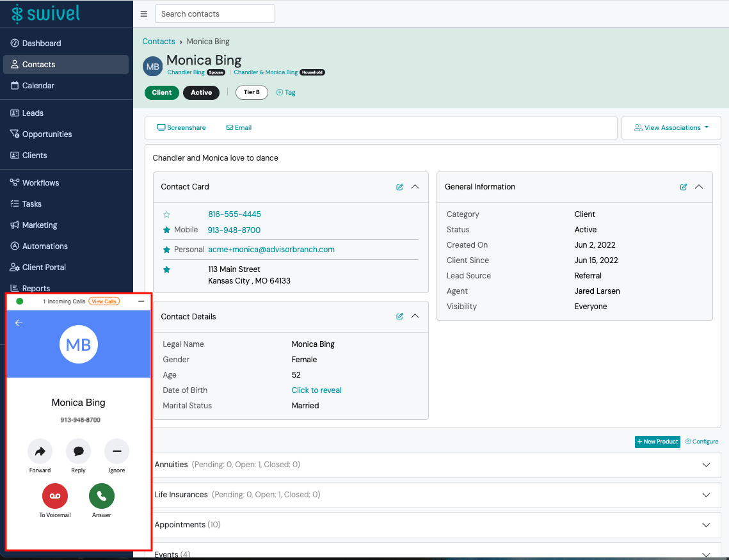Edit the Contact Card
This screenshot has height=560, width=729.
coord(399,187)
